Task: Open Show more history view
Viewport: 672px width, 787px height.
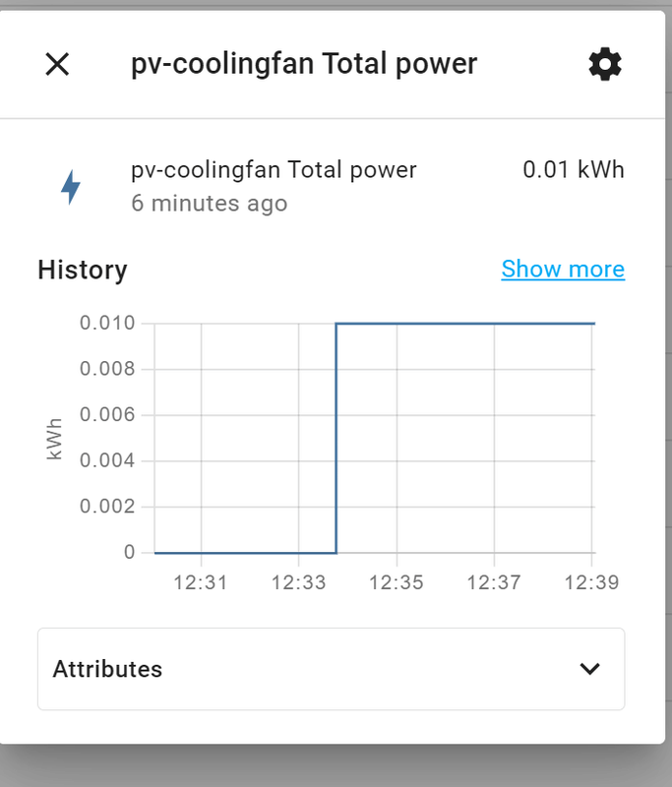Action: 562,268
